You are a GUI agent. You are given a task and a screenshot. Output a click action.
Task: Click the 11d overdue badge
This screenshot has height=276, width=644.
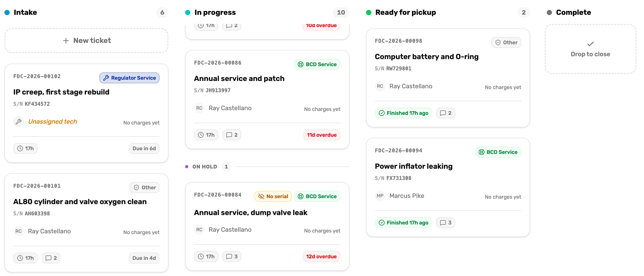[322, 135]
